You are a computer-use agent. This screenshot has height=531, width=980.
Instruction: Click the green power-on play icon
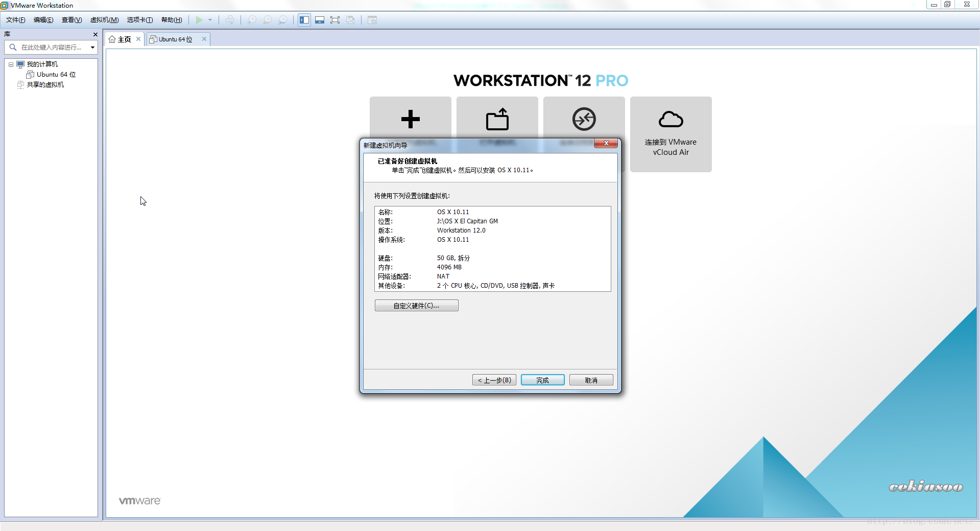(199, 20)
